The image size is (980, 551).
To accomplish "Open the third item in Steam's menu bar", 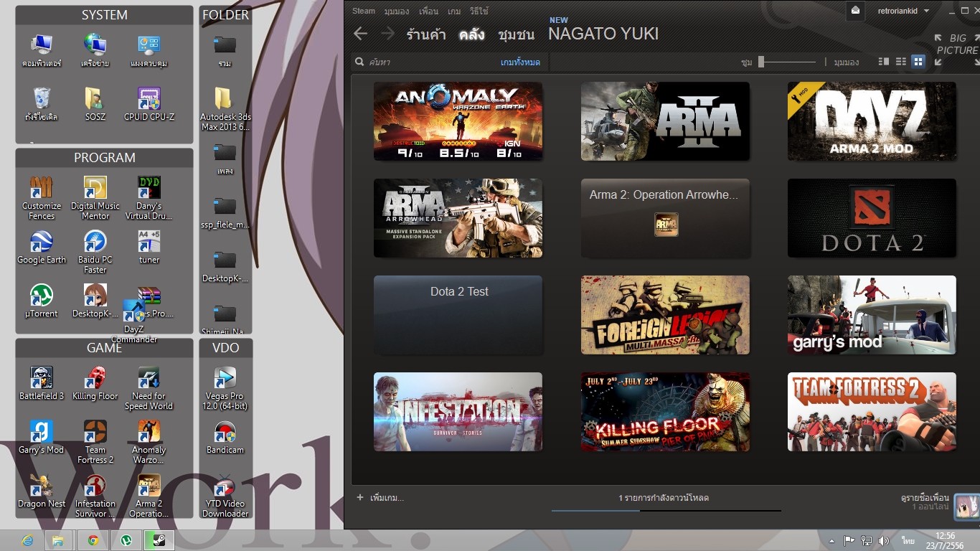I will [428, 11].
